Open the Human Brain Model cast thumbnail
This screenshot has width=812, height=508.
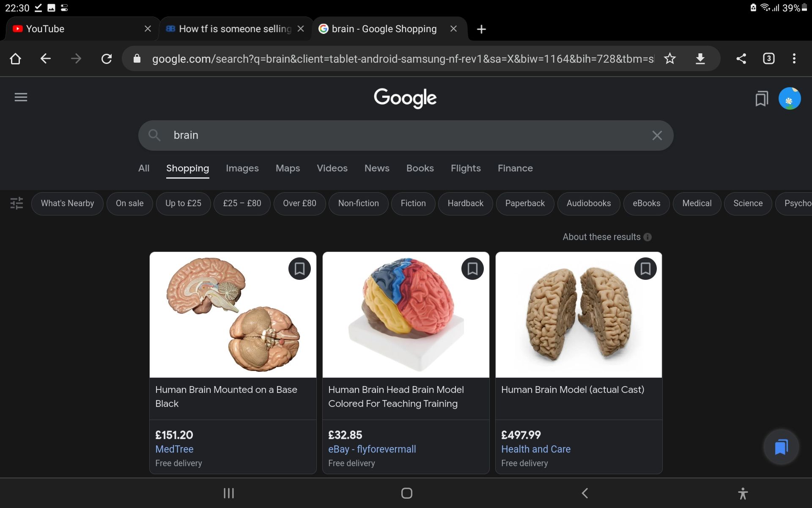pyautogui.click(x=578, y=315)
